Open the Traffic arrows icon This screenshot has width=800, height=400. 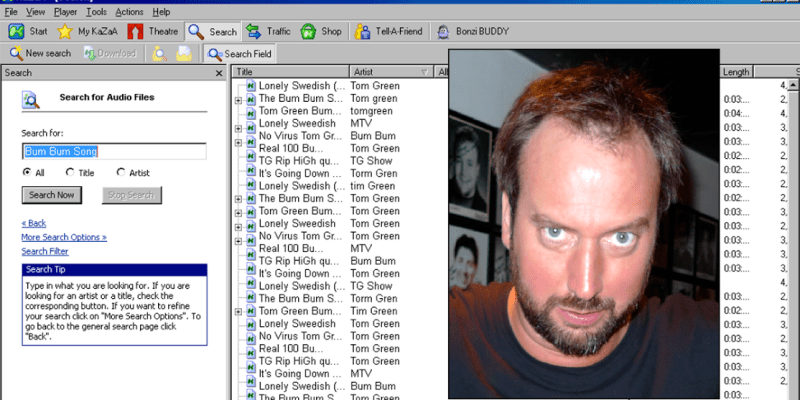tap(254, 31)
